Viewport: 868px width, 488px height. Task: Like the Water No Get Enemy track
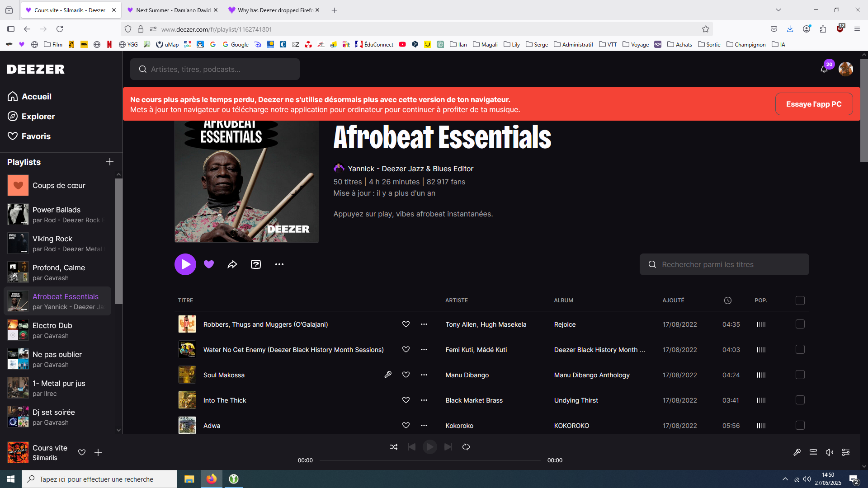point(406,350)
